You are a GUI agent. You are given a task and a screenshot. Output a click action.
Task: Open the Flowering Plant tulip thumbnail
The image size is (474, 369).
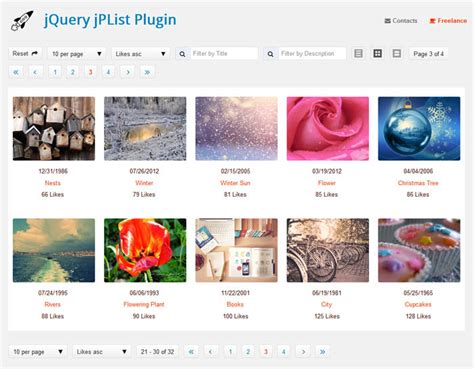[x=145, y=250]
